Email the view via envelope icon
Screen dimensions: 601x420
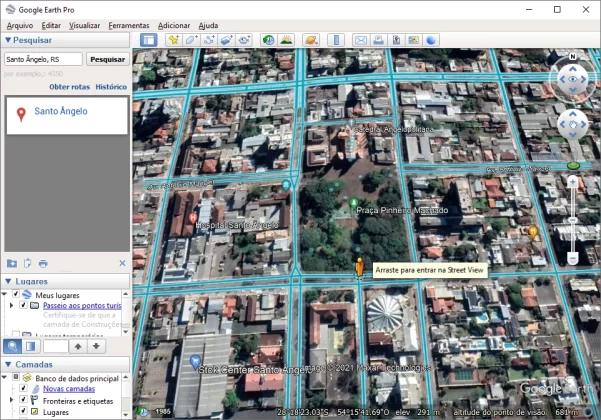[x=361, y=40]
